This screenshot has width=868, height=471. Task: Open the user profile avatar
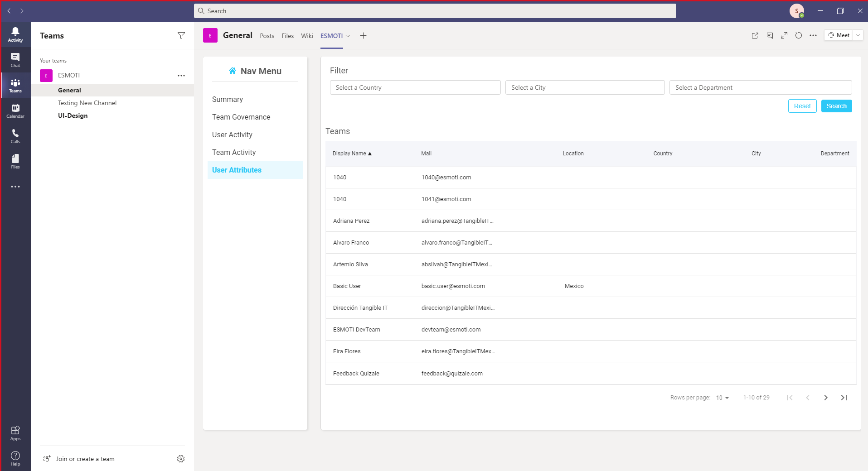pos(797,11)
